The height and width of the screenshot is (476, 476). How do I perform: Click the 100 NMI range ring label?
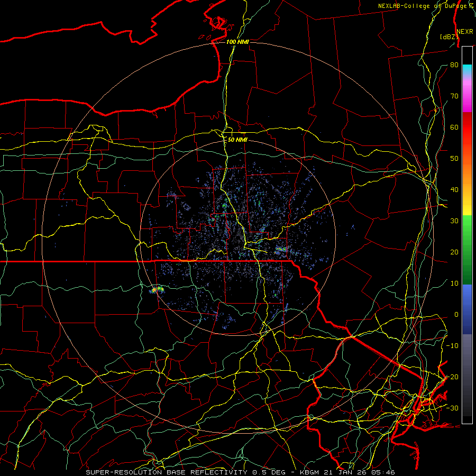pyautogui.click(x=237, y=42)
